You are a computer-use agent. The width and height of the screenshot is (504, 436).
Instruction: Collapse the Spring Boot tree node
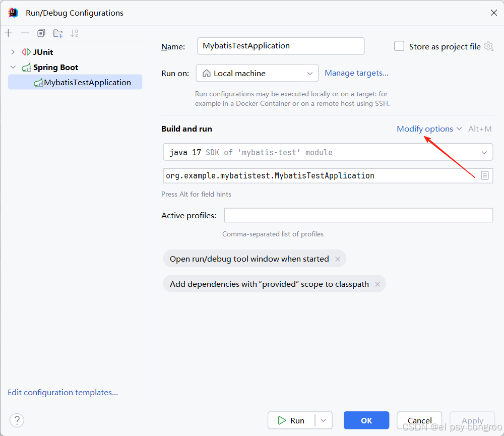[x=13, y=67]
